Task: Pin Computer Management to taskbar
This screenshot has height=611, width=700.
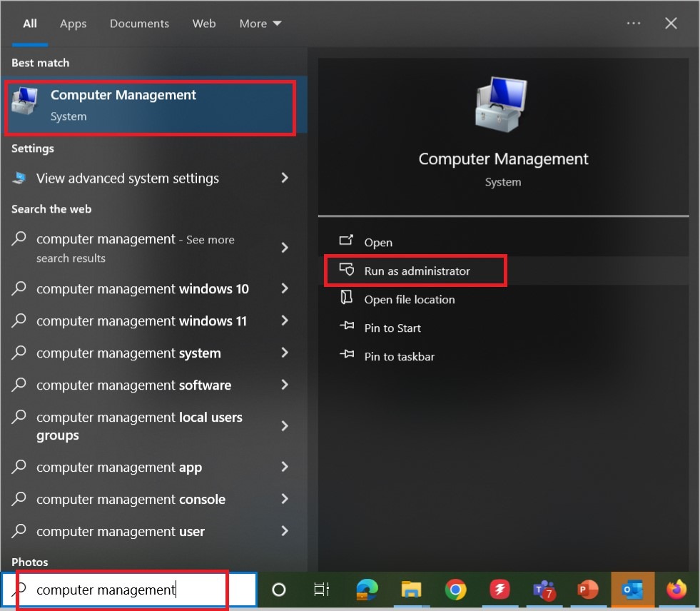Action: pyautogui.click(x=399, y=357)
